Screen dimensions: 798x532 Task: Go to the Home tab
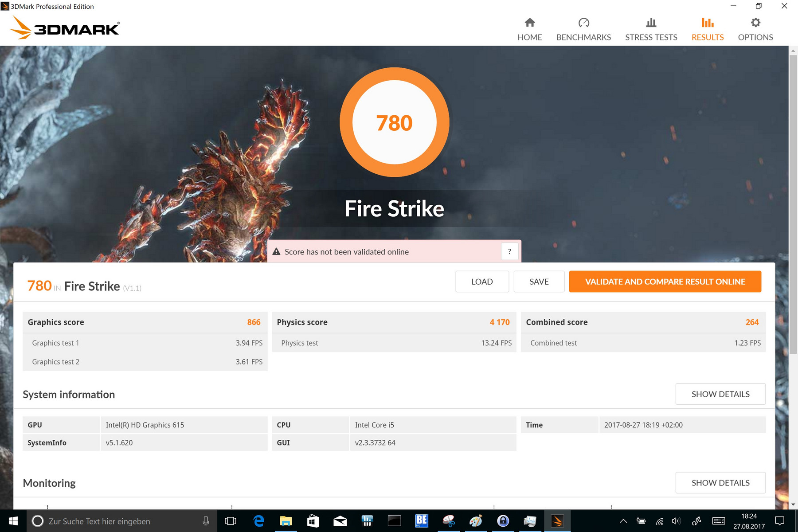tap(529, 30)
